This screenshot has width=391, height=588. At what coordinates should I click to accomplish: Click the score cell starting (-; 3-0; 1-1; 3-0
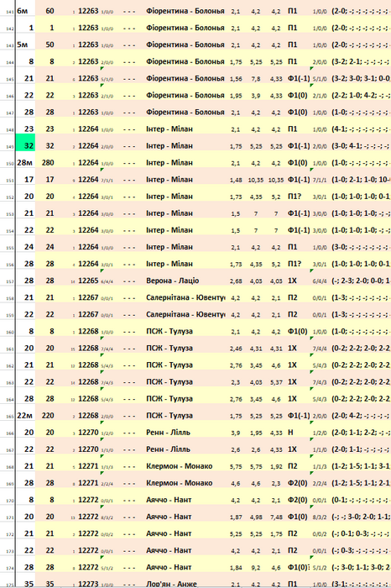[x=361, y=567]
